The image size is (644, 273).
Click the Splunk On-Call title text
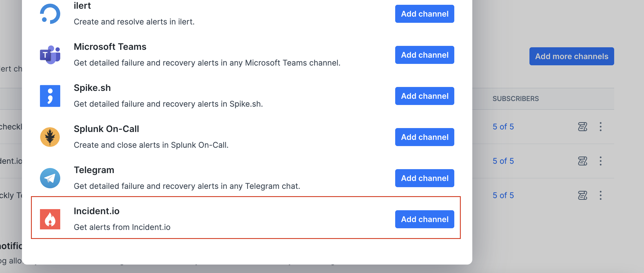(x=106, y=129)
